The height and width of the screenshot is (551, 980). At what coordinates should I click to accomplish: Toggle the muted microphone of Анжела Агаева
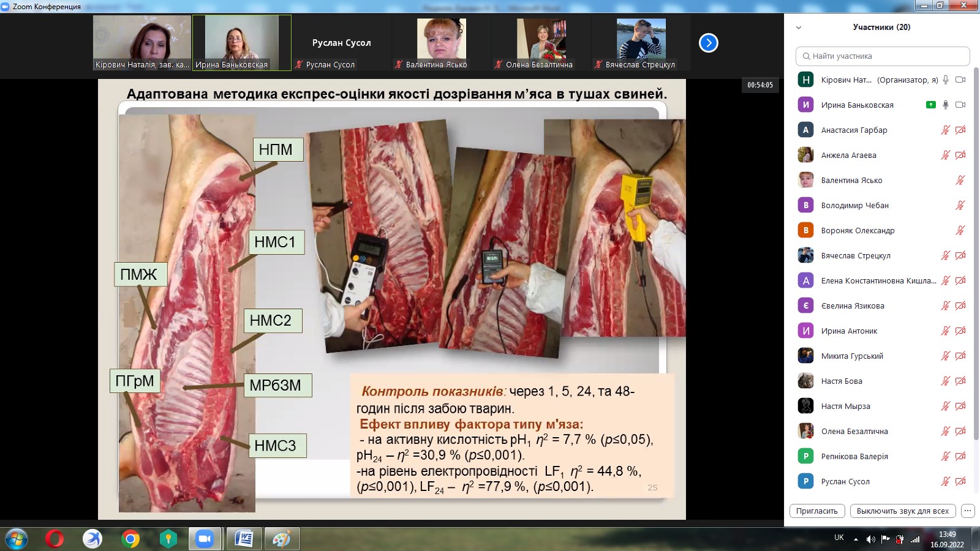(x=946, y=155)
